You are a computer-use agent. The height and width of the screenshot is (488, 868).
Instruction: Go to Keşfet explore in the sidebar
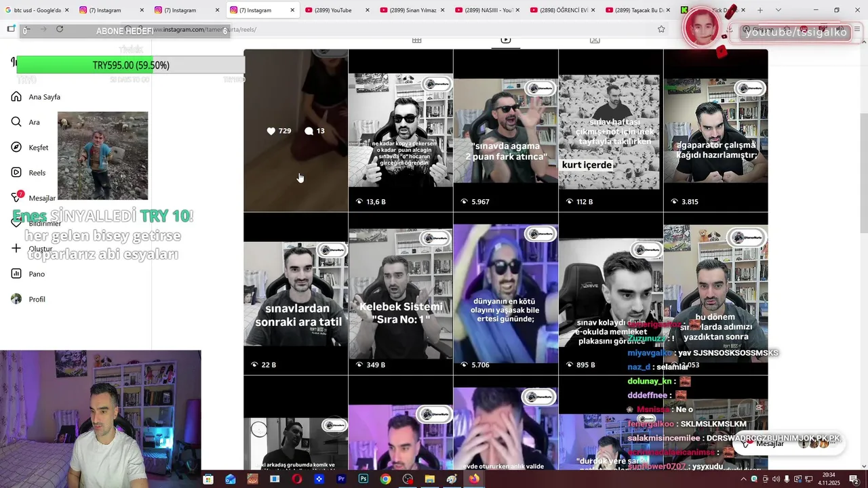(x=30, y=147)
